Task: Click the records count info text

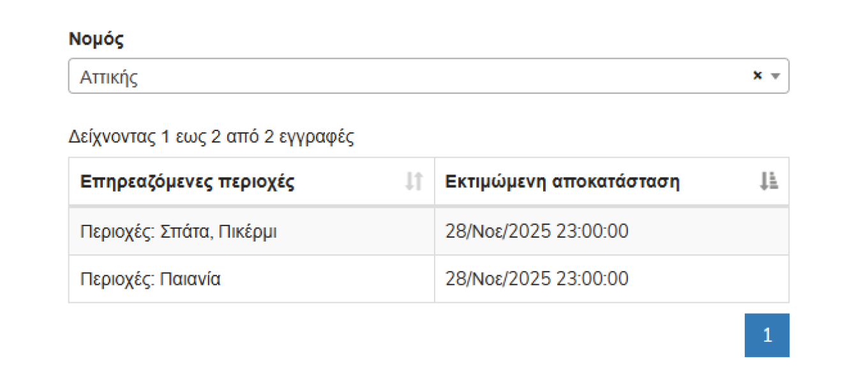Action: coord(211,137)
